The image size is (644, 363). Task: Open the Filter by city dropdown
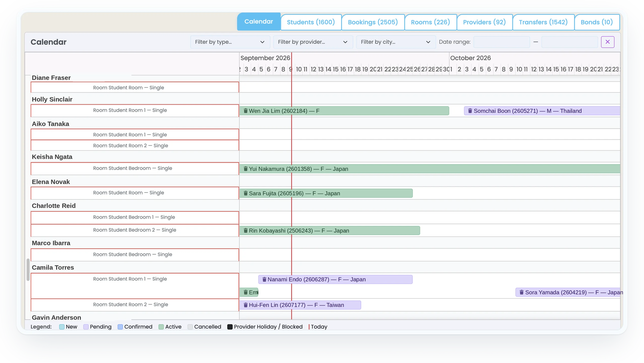tap(396, 42)
